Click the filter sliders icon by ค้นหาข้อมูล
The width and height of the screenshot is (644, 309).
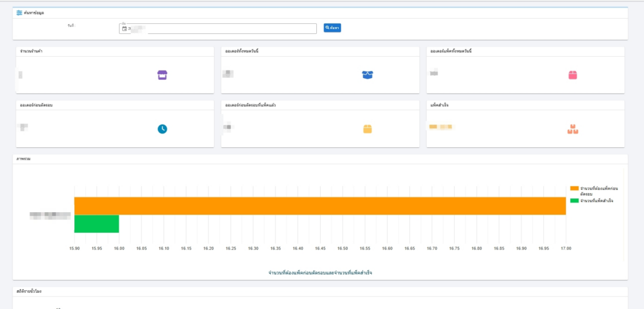click(19, 13)
